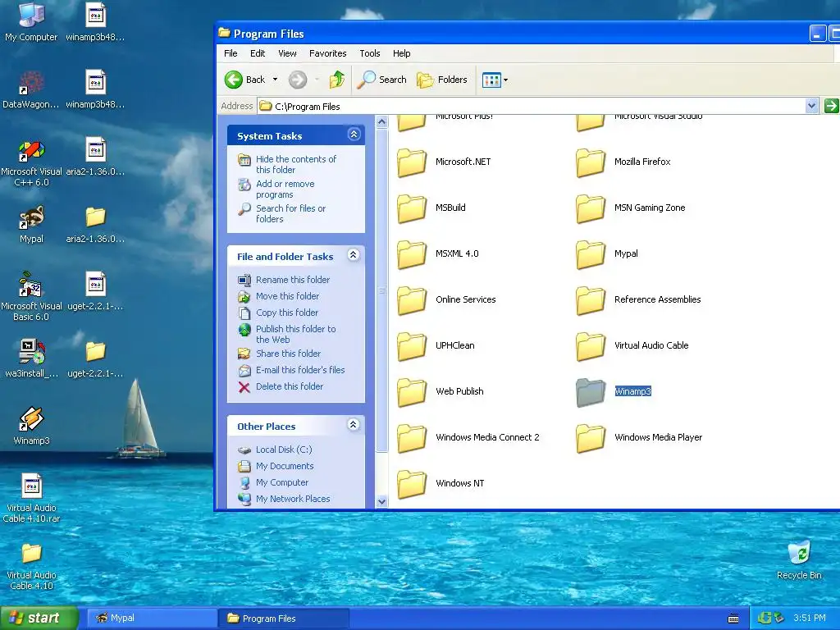
Task: Select the MSBuild folder
Action: click(431, 208)
